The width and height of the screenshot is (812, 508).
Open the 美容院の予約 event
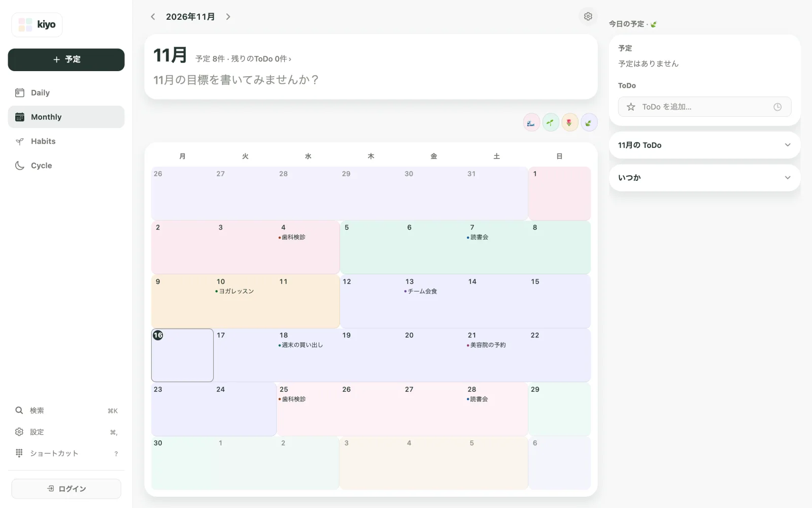[486, 345]
